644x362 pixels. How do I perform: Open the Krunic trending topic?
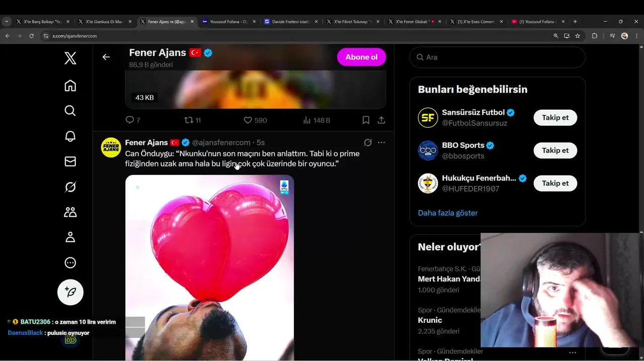[x=430, y=320]
